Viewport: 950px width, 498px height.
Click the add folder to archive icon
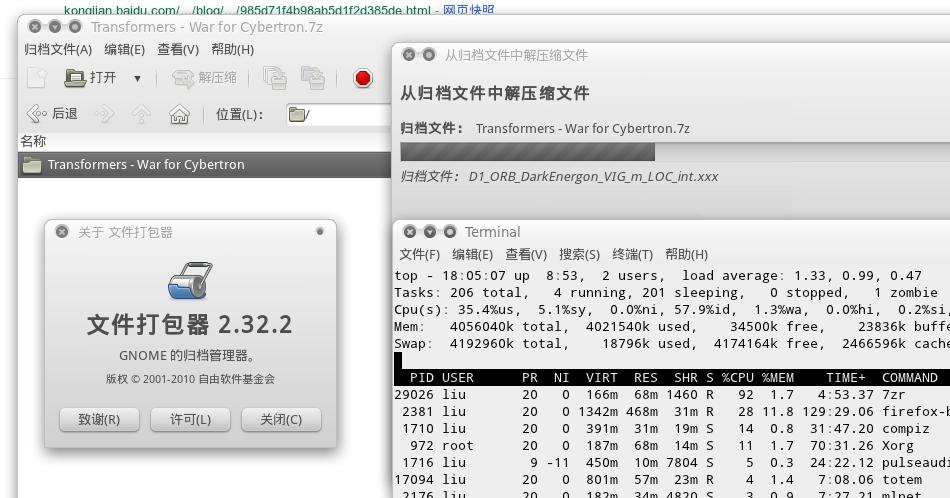click(x=313, y=78)
